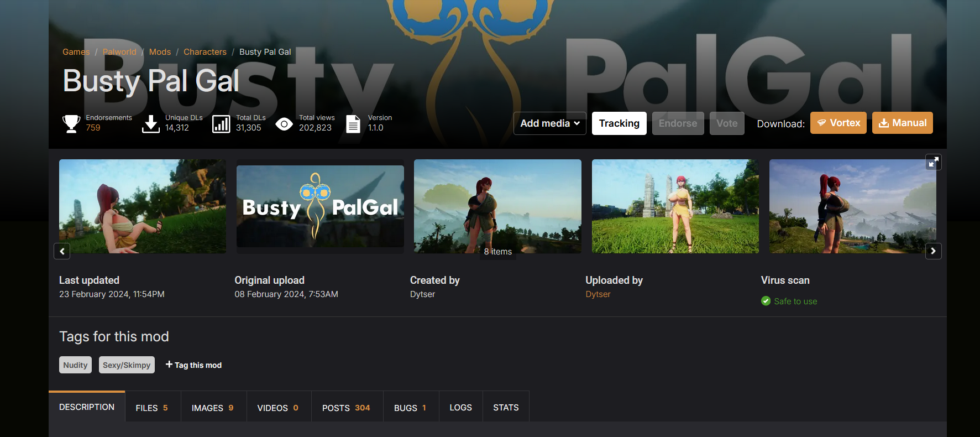The image size is (980, 437).
Task: Click the green safe-to-use checkmark icon
Action: (766, 301)
